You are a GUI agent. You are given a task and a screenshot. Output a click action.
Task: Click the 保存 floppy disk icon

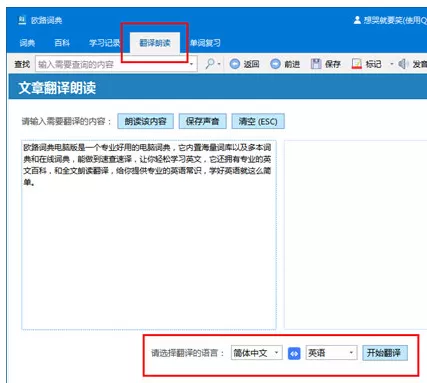pos(316,64)
